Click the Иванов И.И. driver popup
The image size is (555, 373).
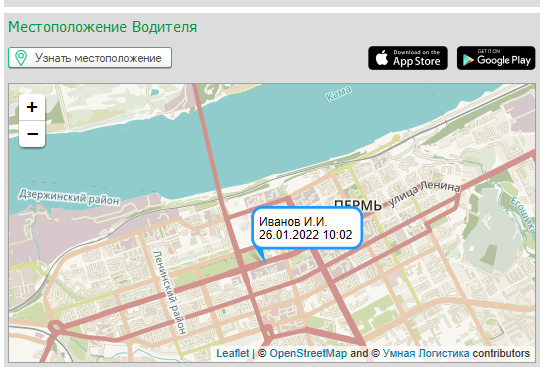coord(307,228)
